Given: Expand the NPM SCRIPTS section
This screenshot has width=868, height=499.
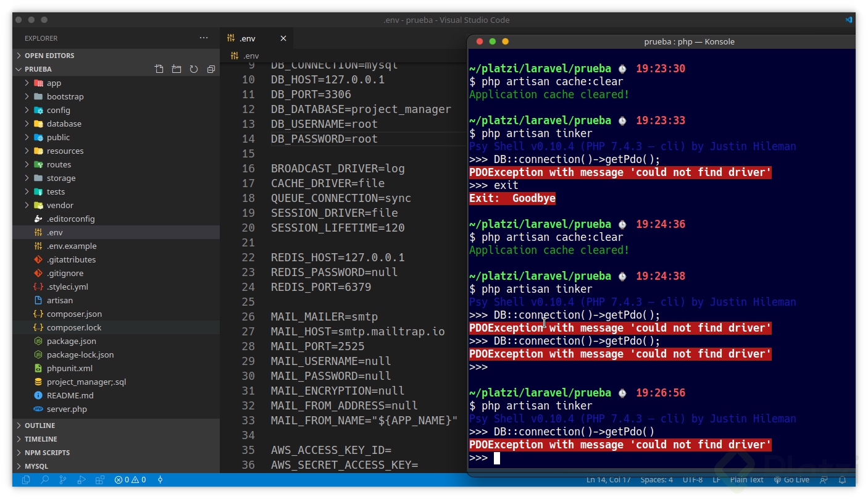Looking at the screenshot, I should [116, 453].
